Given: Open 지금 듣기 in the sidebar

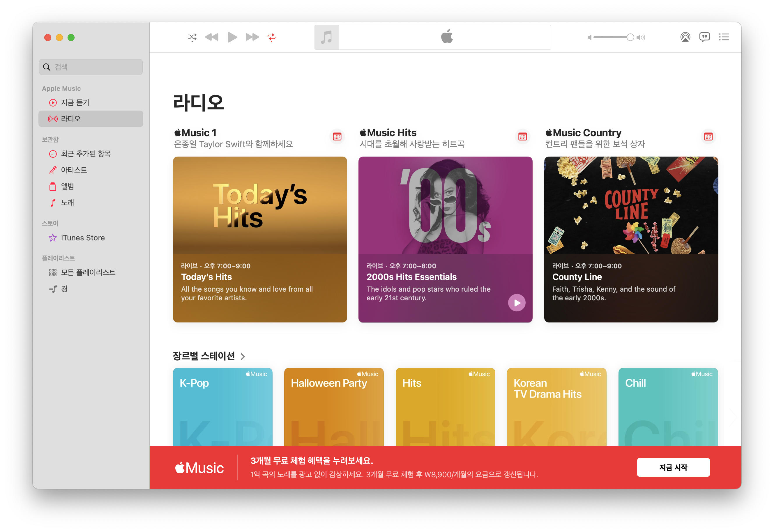Looking at the screenshot, I should click(x=75, y=103).
